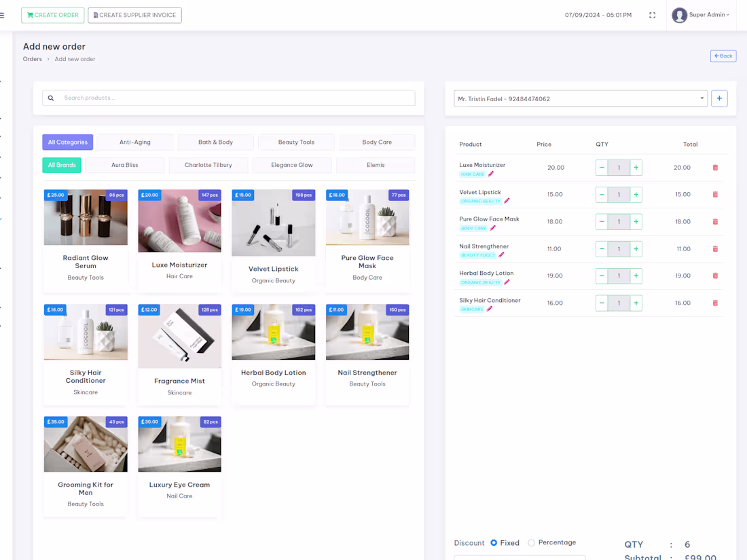Edit the Body Care tag on Pure Glow Face Mask

point(492,229)
